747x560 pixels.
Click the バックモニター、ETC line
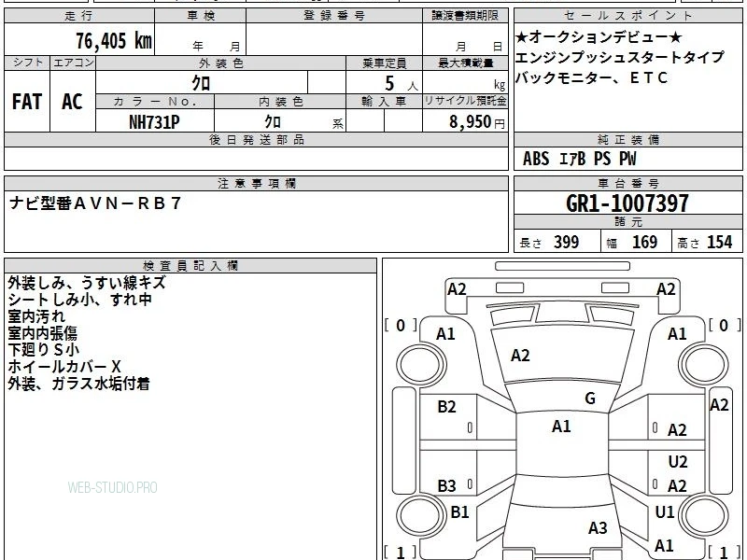click(x=592, y=77)
